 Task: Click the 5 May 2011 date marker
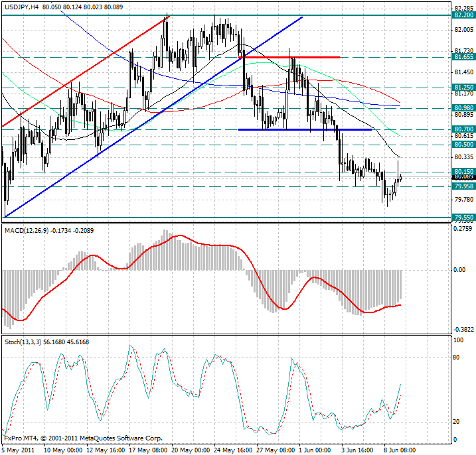pos(19,449)
